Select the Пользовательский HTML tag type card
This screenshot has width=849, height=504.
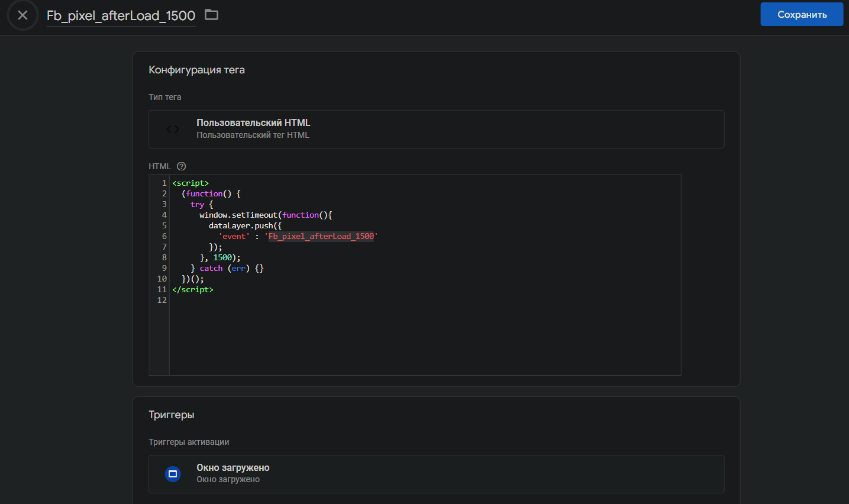pyautogui.click(x=436, y=129)
